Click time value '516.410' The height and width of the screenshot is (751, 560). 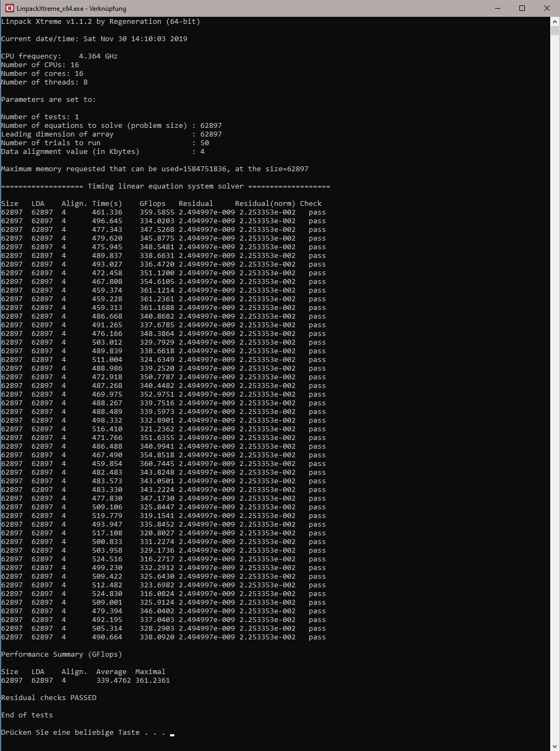point(107,429)
